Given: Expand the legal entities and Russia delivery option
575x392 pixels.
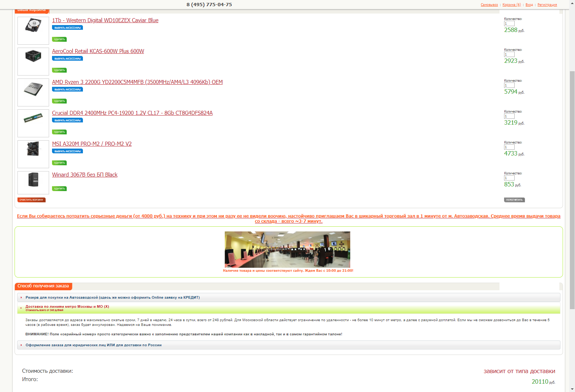Looking at the screenshot, I should tap(289, 345).
